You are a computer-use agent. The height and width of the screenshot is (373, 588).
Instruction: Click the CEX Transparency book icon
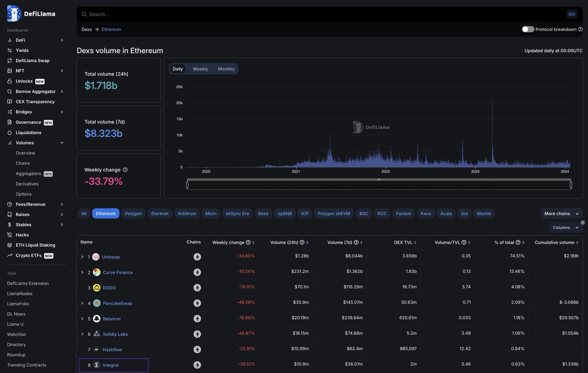pos(10,102)
